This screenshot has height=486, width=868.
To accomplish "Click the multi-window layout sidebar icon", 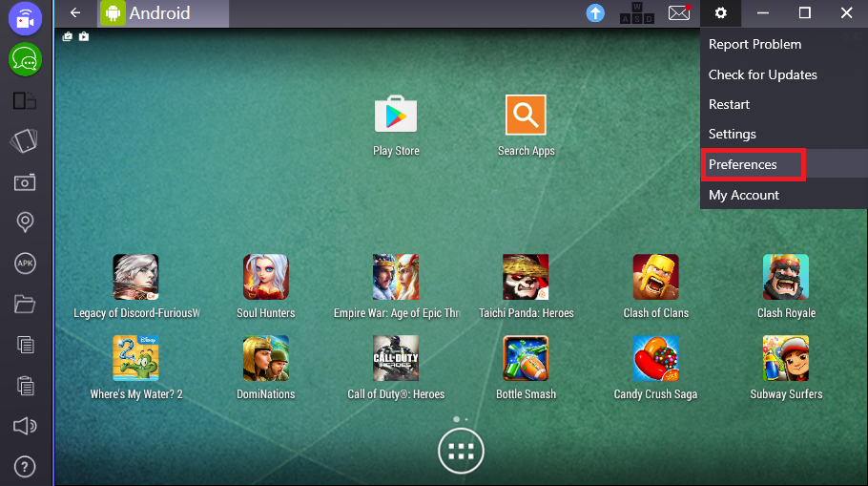I will point(25,101).
